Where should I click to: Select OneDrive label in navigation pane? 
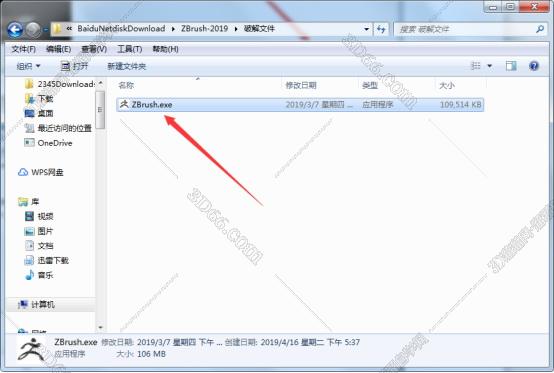55,143
